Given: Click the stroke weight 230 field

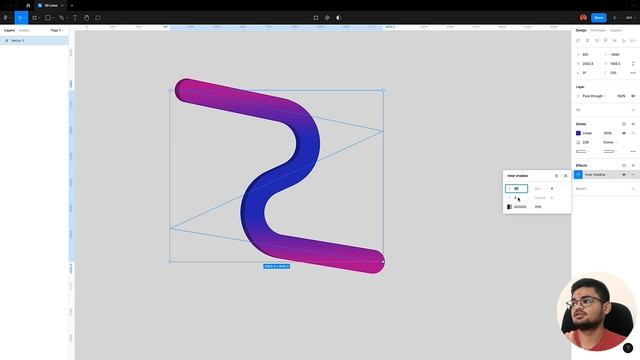Looking at the screenshot, I should (x=587, y=142).
